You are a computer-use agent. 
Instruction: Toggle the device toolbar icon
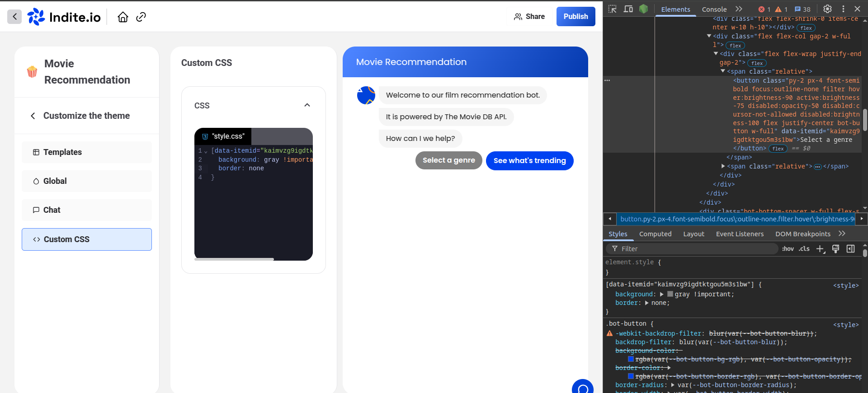[628, 9]
